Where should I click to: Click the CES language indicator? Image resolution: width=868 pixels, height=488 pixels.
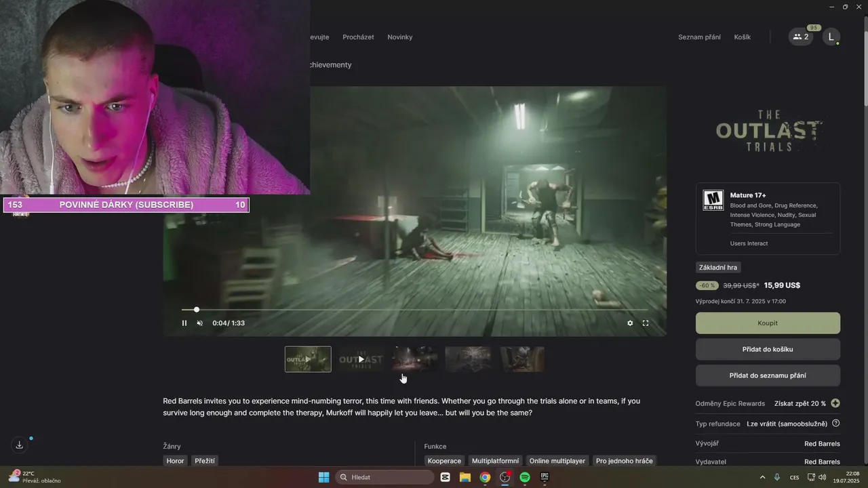tap(794, 477)
